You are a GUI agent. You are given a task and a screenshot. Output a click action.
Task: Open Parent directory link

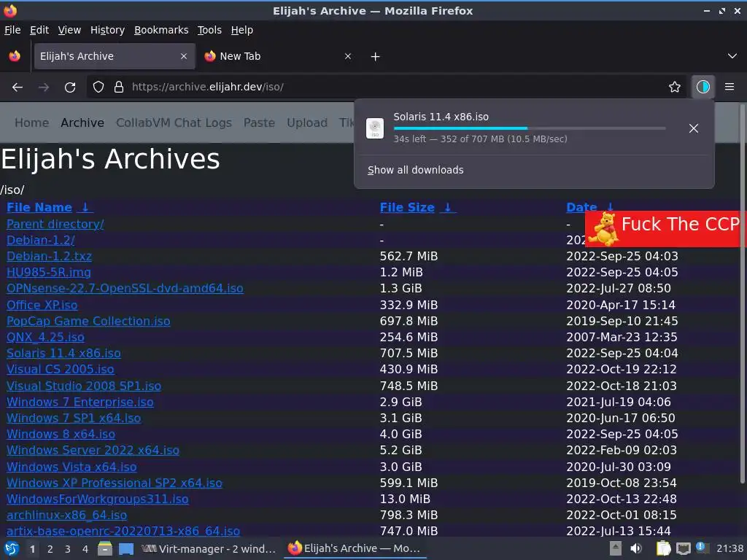point(55,224)
